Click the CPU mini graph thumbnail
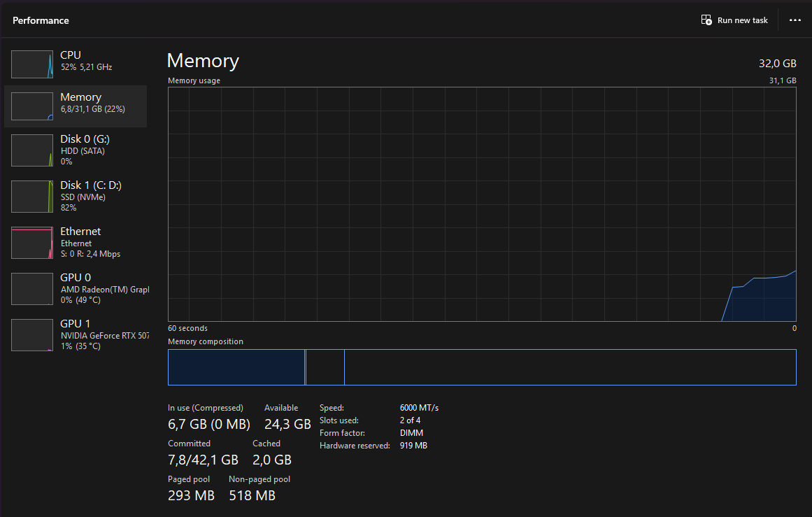The height and width of the screenshot is (517, 812). click(32, 64)
